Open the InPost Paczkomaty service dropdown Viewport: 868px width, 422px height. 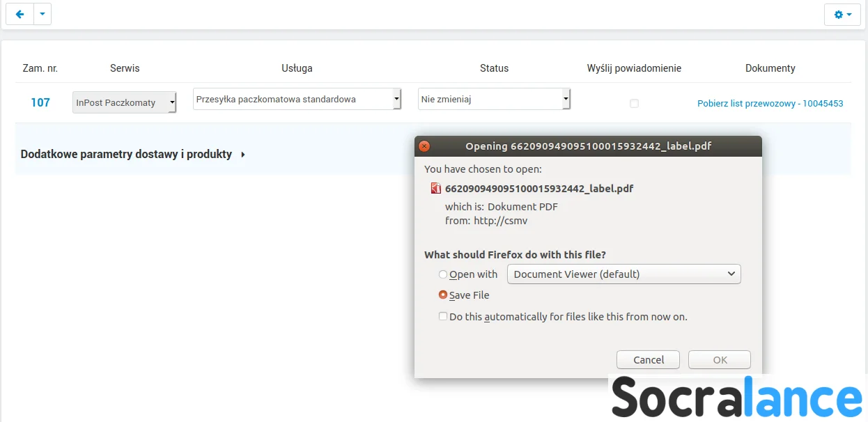click(124, 102)
